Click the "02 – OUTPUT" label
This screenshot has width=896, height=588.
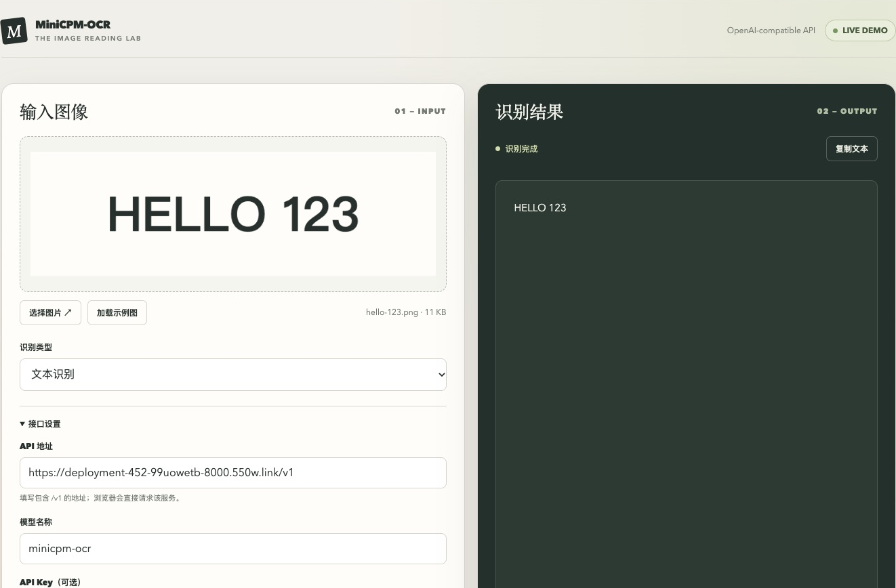pos(847,111)
